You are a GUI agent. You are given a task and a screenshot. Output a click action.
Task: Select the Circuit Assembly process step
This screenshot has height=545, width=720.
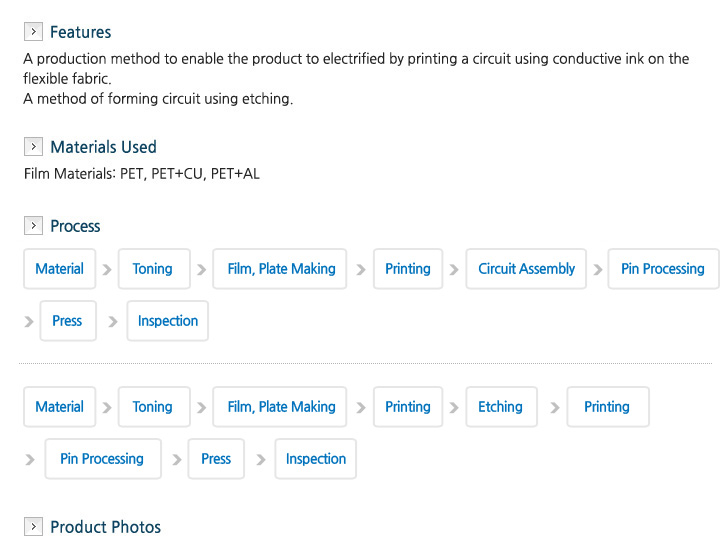pos(526,269)
